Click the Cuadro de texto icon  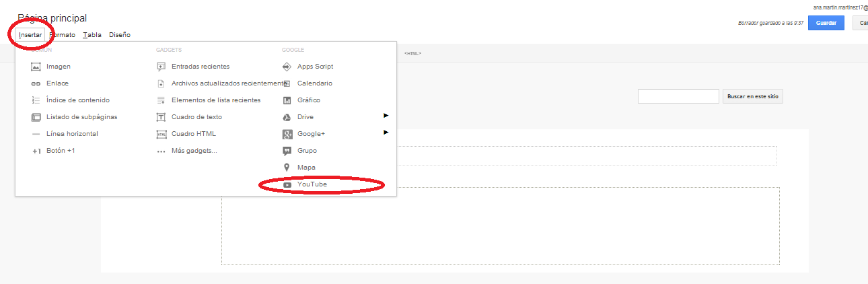[x=161, y=117]
